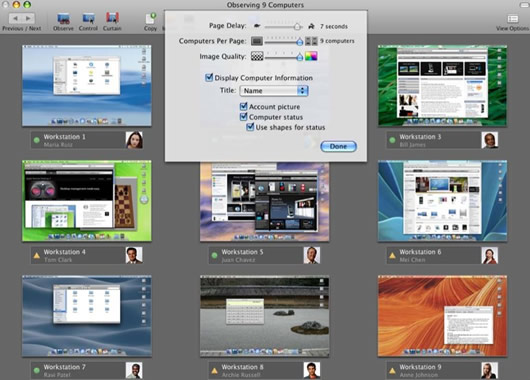This screenshot has height=380, width=530.
Task: Click the Previous arrow in toolbar
Action: [15, 18]
